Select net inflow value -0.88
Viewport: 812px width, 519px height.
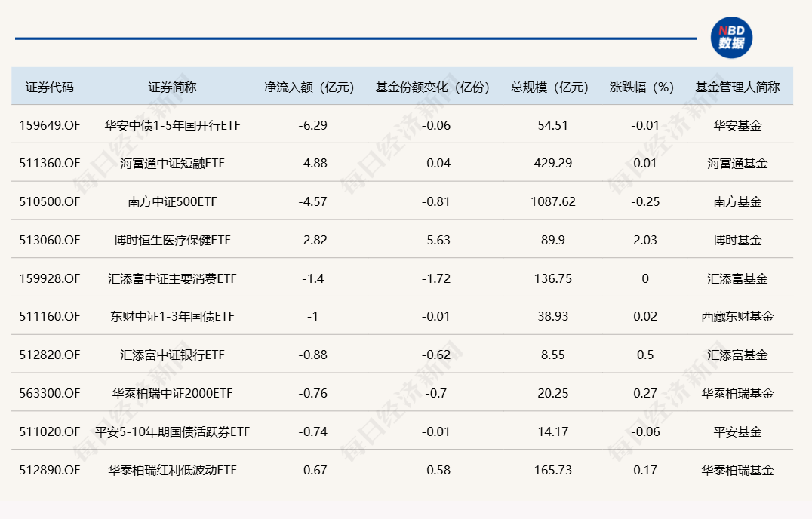[x=312, y=355]
